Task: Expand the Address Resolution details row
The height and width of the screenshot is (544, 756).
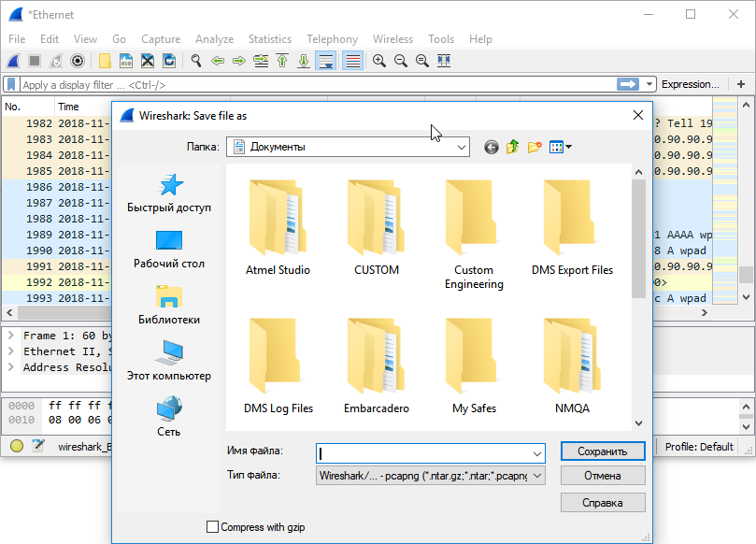Action: (x=11, y=367)
